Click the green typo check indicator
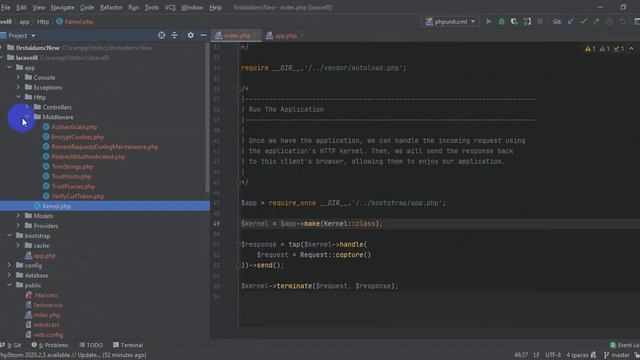Viewport: 640px width, 360px height. (x=619, y=49)
